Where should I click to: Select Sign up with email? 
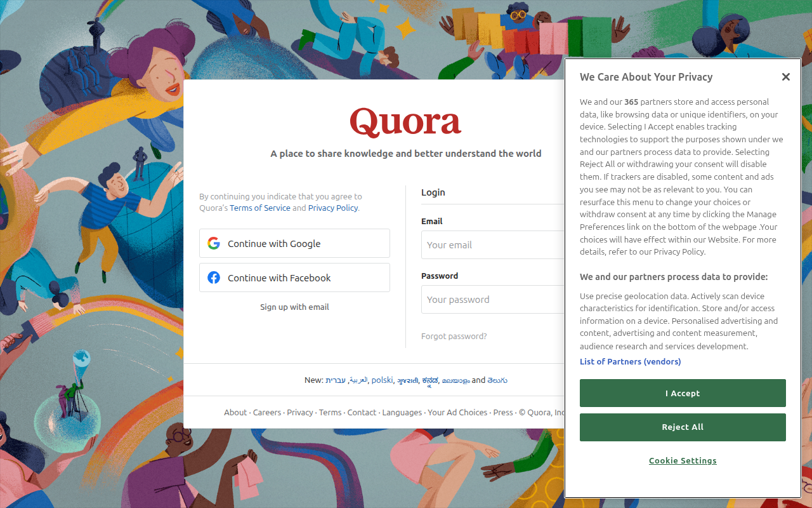(294, 307)
